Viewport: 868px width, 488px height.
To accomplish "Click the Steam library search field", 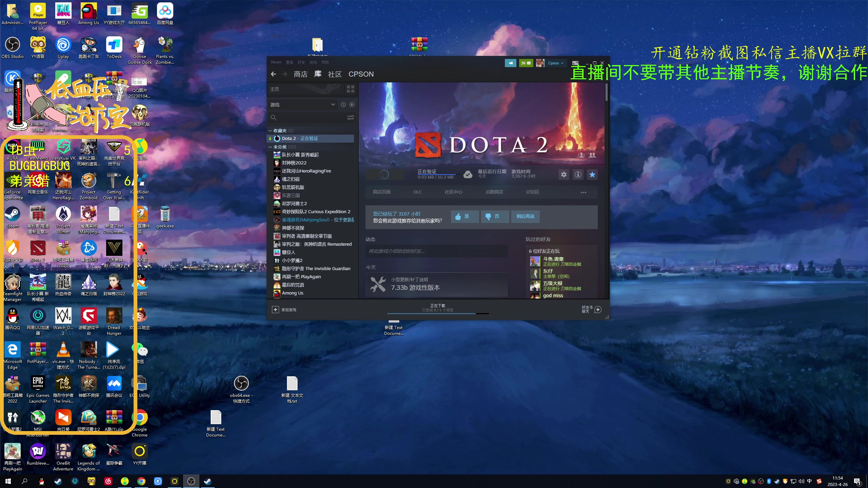I will (x=311, y=118).
